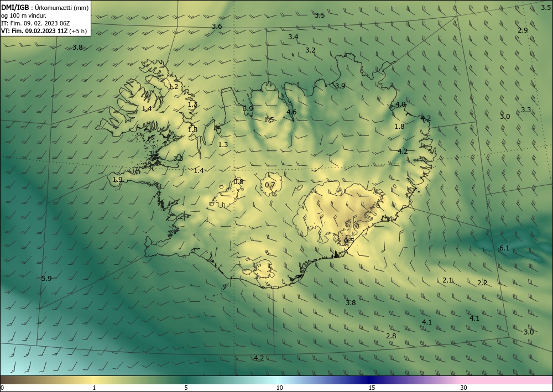
Task: Click the 'IT: Fim. 09. 02. 2023 06Z' line
Action: pos(35,23)
